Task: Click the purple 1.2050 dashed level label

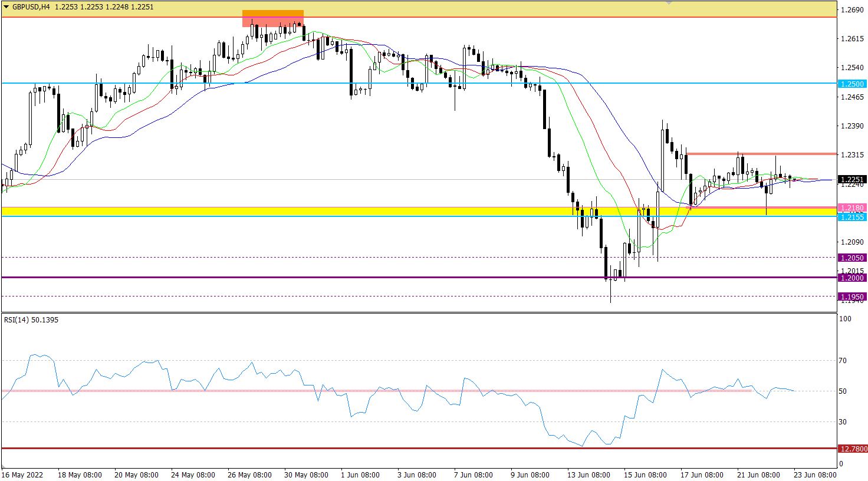Action: pos(852,258)
